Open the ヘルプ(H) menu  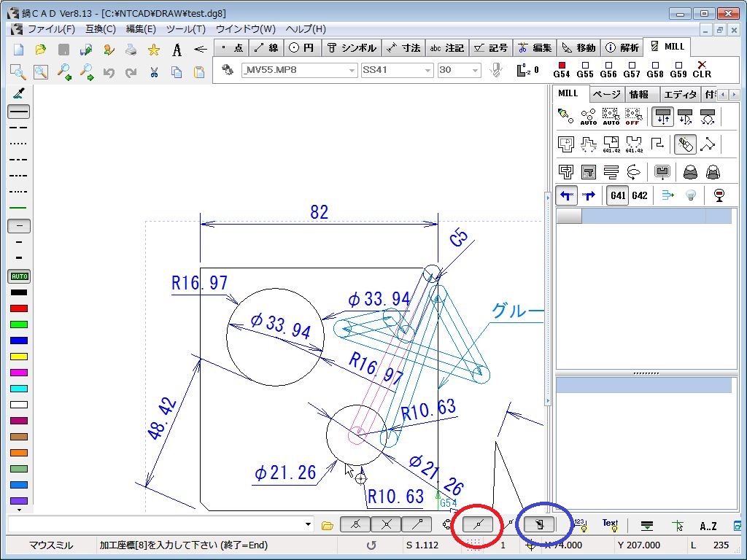(306, 29)
